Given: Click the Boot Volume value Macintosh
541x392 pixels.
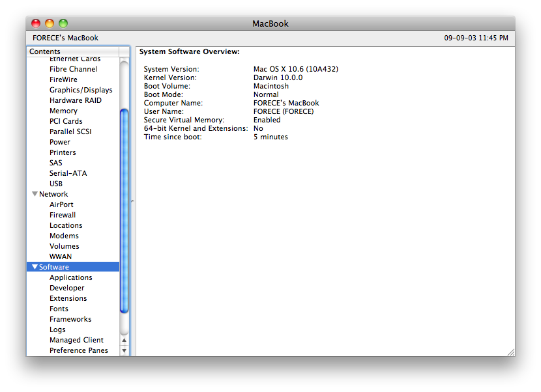Looking at the screenshot, I should pos(271,86).
